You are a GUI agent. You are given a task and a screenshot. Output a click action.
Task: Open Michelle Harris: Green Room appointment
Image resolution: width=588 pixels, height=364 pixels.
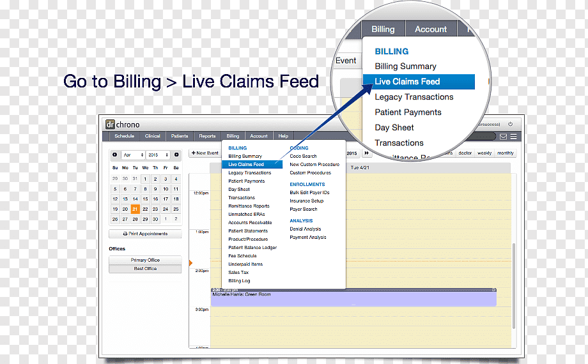click(353, 298)
